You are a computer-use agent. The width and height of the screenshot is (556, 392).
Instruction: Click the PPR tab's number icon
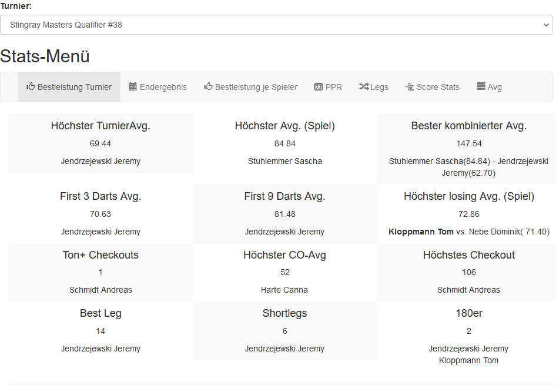319,87
